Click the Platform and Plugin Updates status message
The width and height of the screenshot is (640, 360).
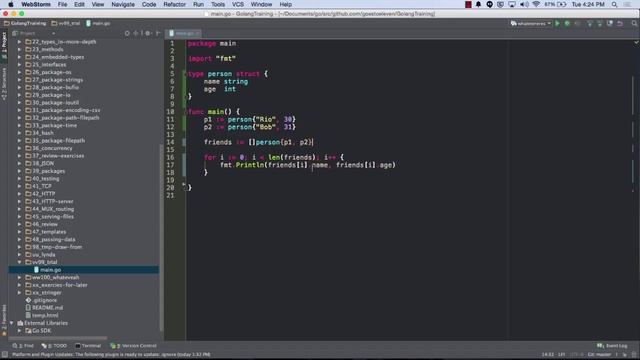pos(111,355)
